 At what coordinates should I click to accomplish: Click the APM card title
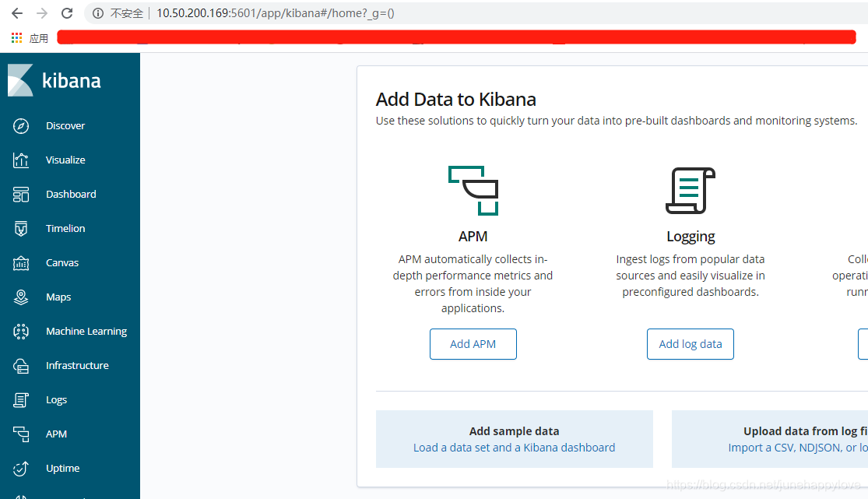473,237
